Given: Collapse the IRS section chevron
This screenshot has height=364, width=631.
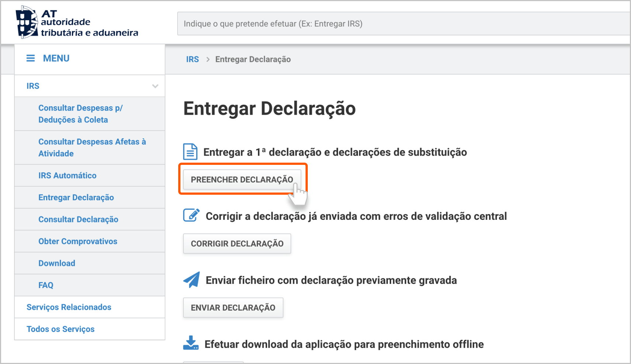Looking at the screenshot, I should (x=155, y=86).
